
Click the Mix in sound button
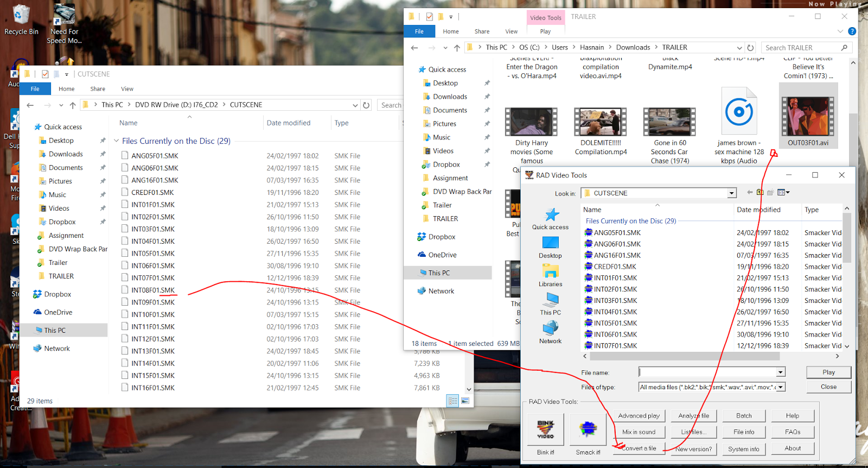click(x=639, y=432)
